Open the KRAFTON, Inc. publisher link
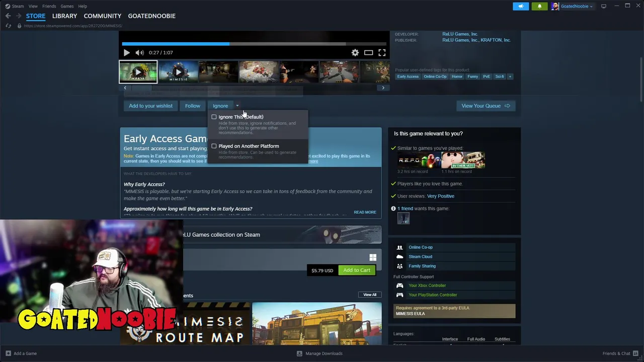 (x=496, y=40)
